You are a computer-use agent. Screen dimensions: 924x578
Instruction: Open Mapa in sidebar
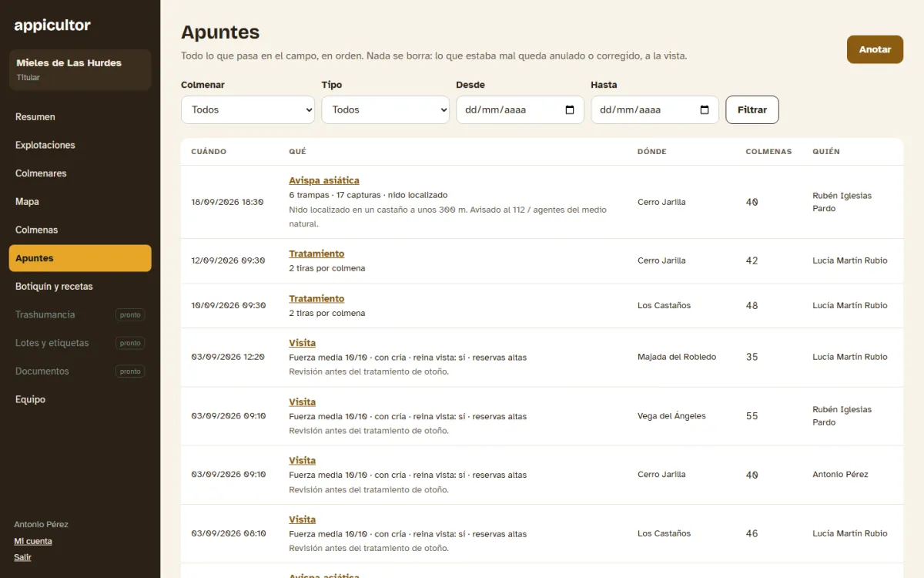[80, 202]
